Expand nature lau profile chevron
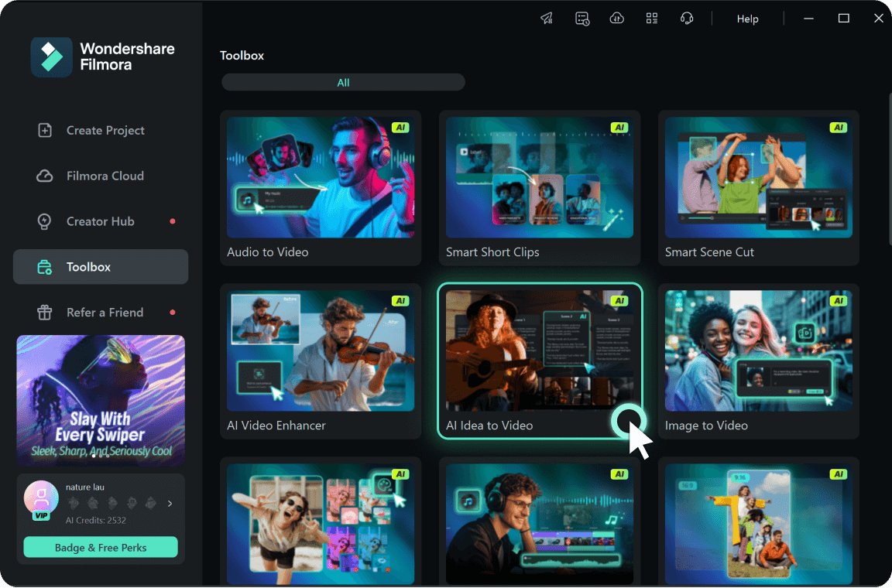Image resolution: width=892 pixels, height=588 pixels. coord(170,503)
